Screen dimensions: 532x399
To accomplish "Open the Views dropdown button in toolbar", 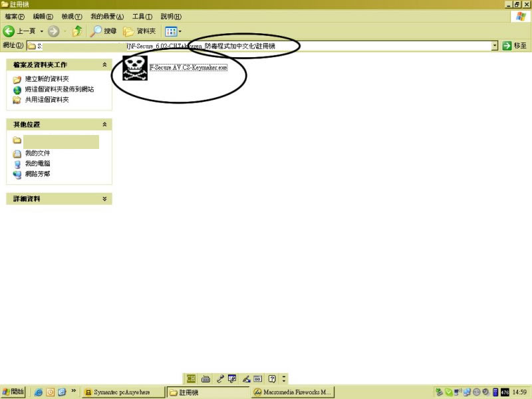I will point(173,31).
